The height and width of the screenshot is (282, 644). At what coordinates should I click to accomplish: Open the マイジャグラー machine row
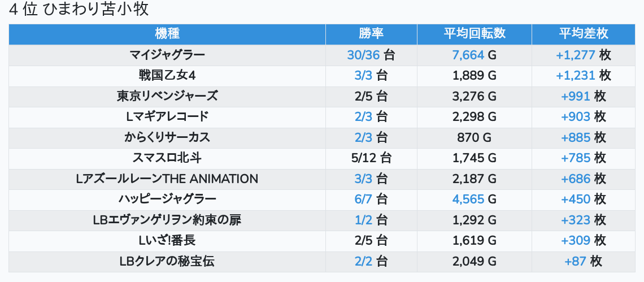point(167,55)
